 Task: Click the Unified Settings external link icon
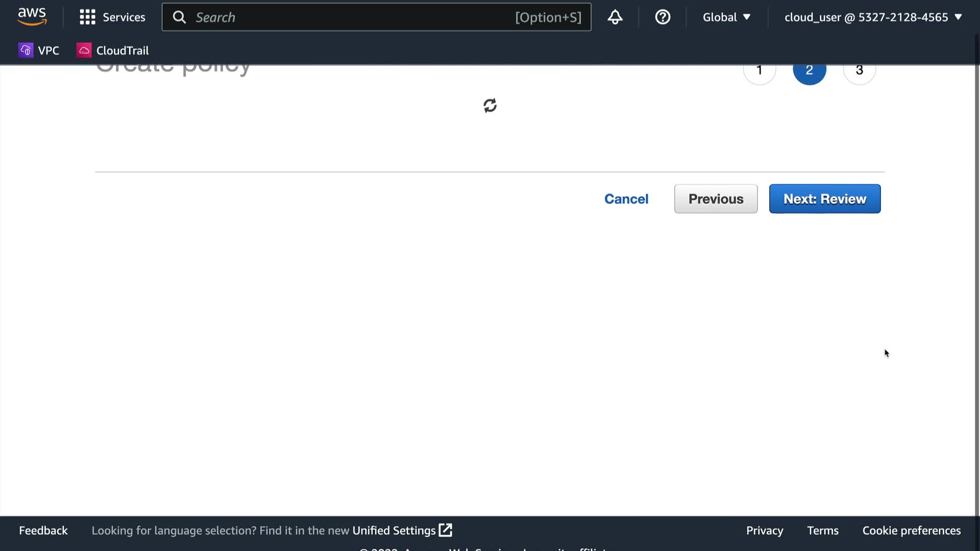coord(446,530)
